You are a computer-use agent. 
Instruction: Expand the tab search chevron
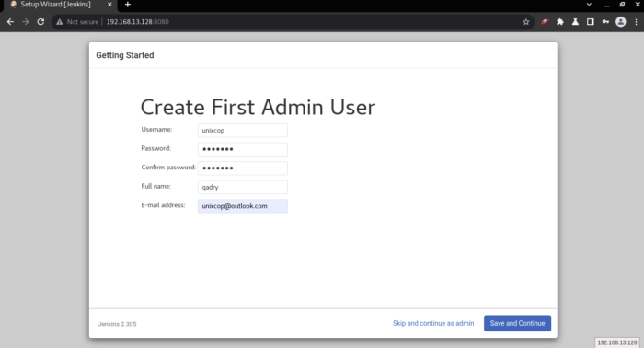point(589,5)
